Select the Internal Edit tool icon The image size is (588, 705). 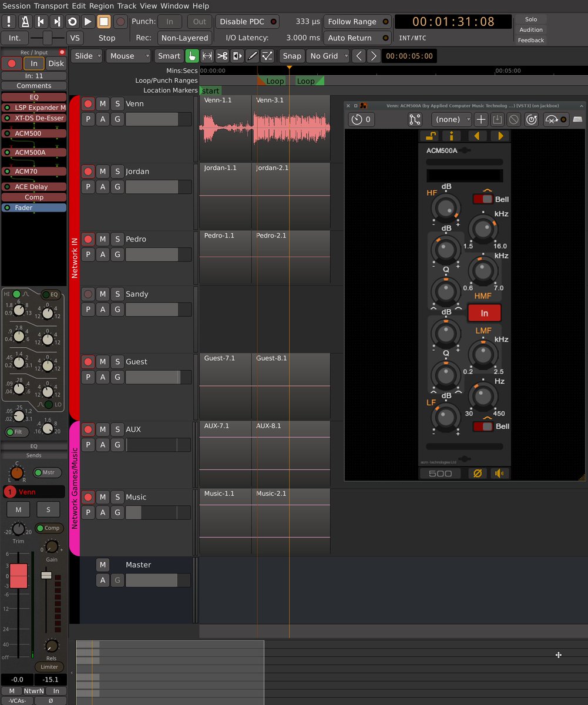(267, 56)
